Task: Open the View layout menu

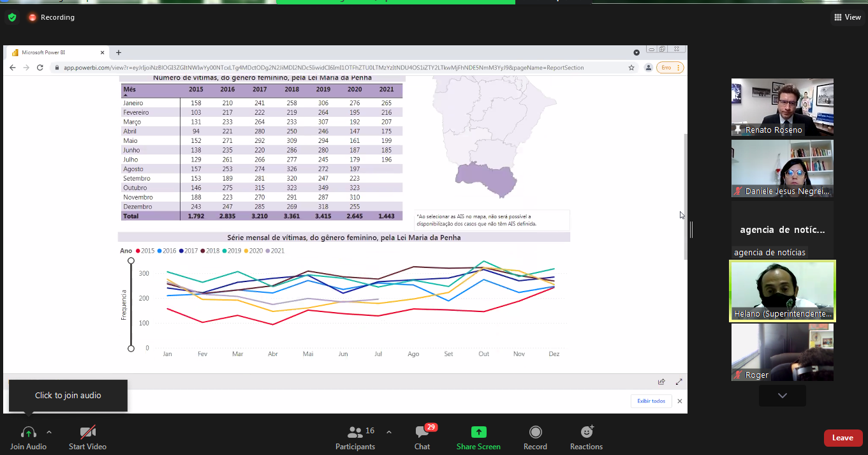Action: point(847,17)
